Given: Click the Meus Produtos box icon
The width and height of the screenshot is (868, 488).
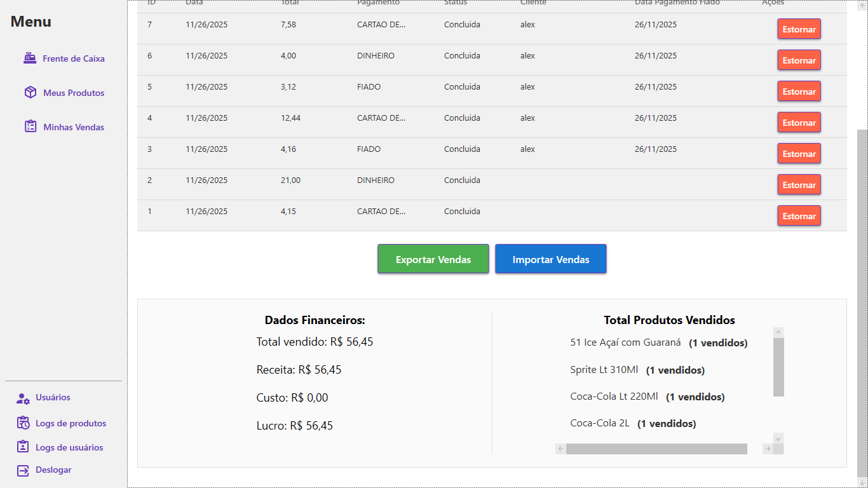Looking at the screenshot, I should [30, 93].
